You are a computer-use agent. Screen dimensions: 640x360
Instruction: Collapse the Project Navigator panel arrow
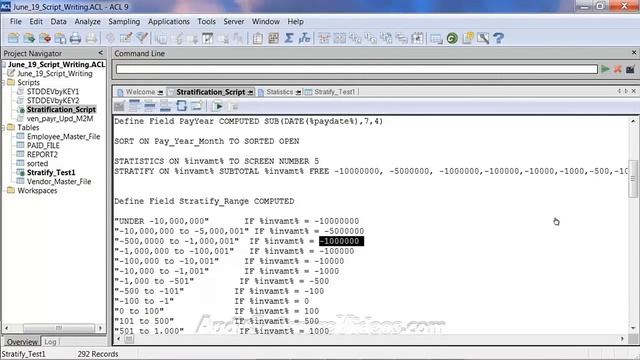100,53
